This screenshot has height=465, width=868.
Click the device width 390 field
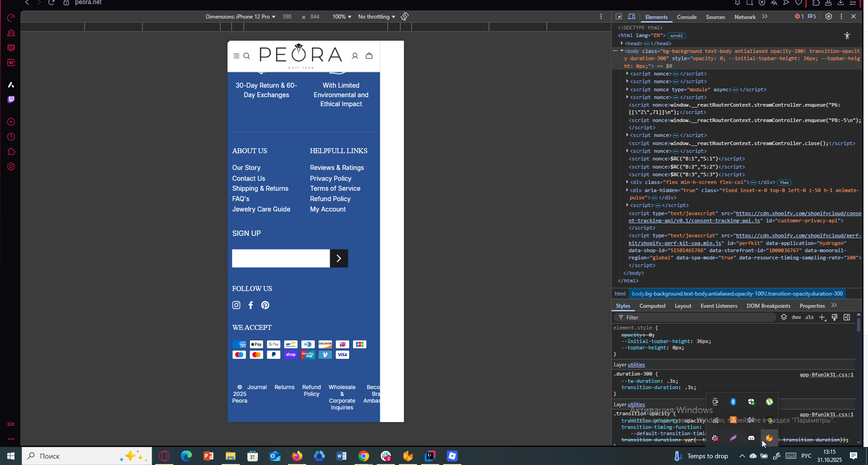287,17
